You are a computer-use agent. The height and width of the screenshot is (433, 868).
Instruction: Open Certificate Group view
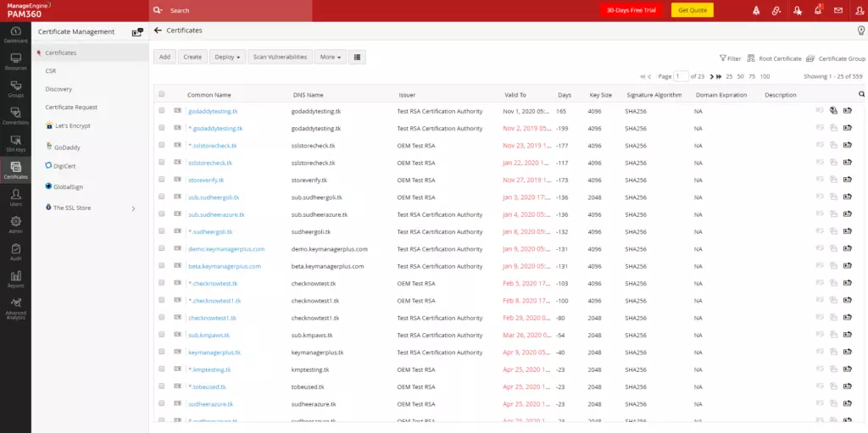coord(836,58)
